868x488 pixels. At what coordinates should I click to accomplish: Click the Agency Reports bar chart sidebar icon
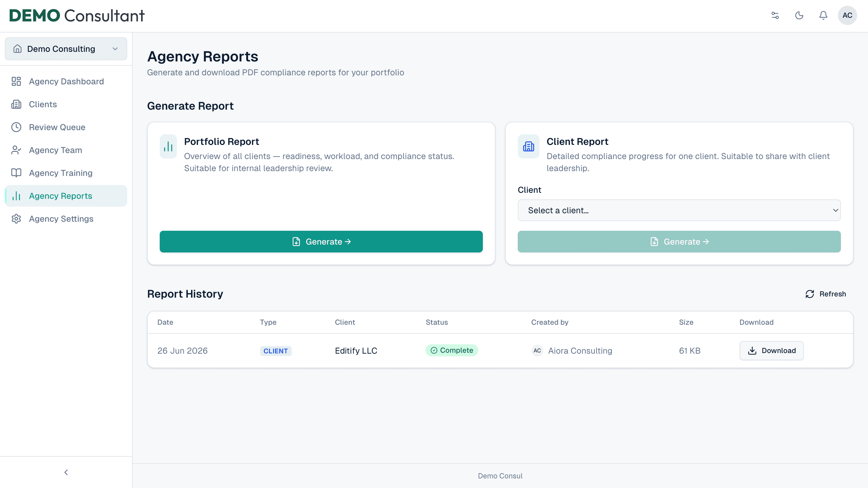(16, 196)
